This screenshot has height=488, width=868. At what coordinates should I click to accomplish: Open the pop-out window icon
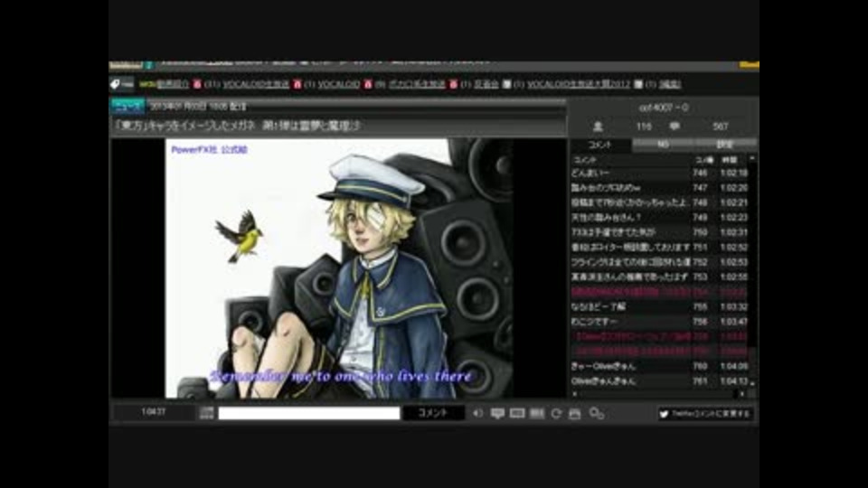575,413
